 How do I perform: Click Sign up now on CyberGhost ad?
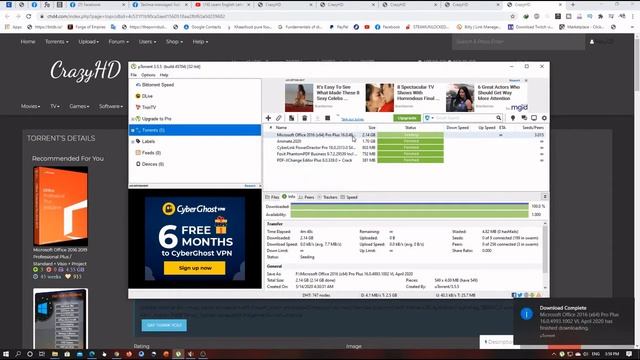coord(195,268)
